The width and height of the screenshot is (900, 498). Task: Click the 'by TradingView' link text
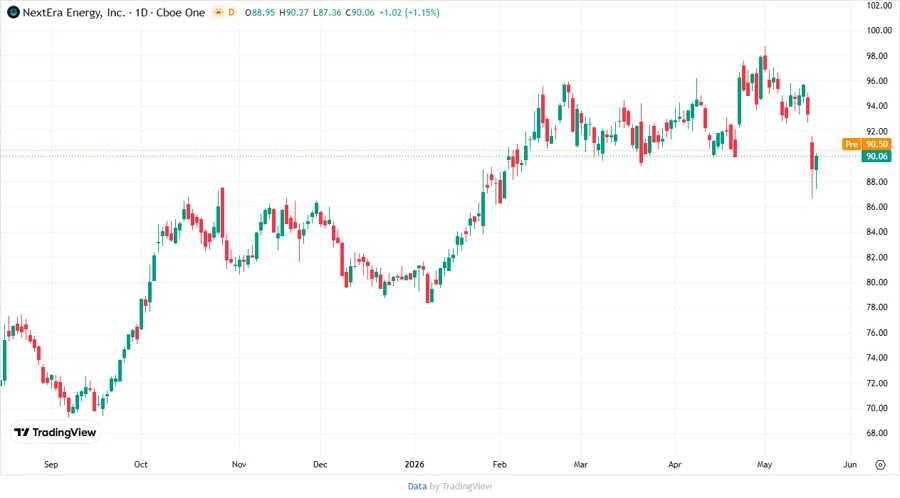point(461,487)
